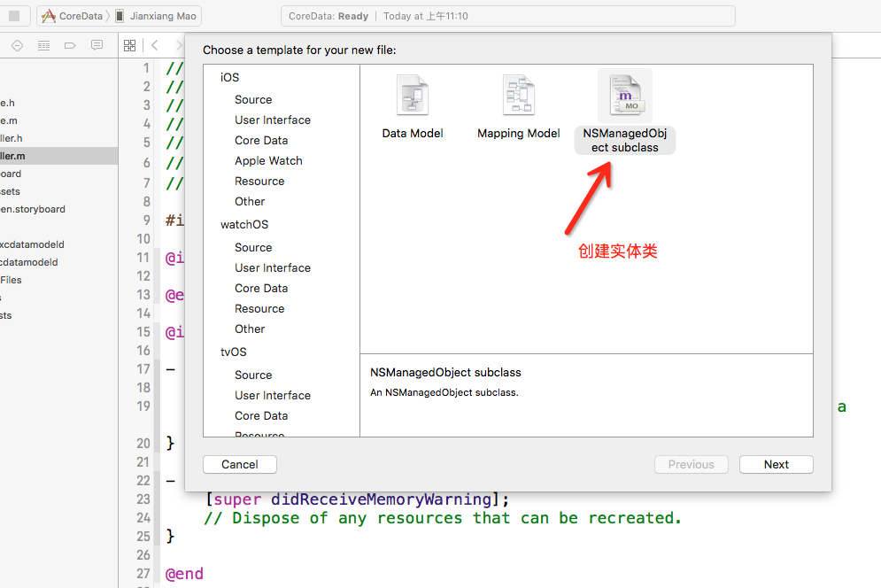Select Source under iOS
The image size is (881, 588).
253,99
